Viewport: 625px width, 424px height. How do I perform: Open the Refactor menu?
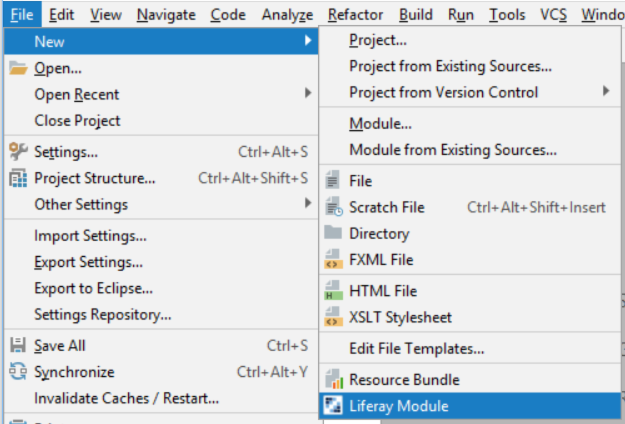tap(355, 15)
